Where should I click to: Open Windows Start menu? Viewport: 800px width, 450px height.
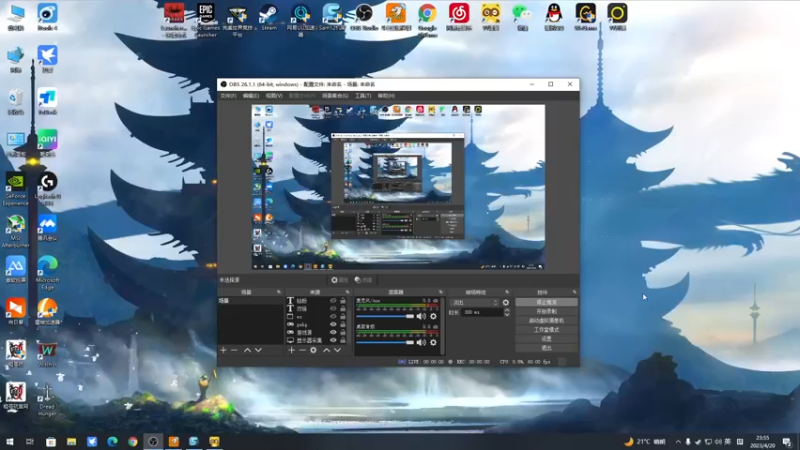pos(10,442)
